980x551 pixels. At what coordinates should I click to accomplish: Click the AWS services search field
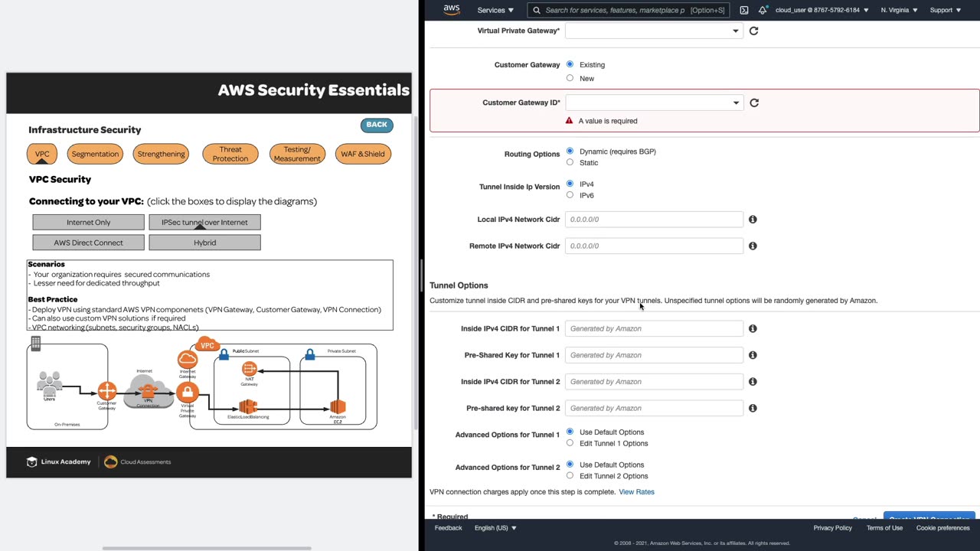tap(628, 10)
